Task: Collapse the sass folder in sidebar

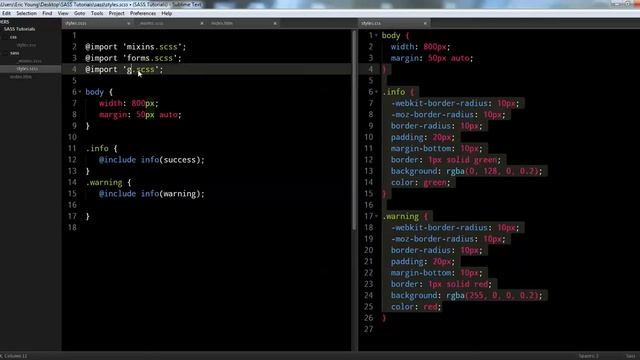Action: click(x=14, y=53)
